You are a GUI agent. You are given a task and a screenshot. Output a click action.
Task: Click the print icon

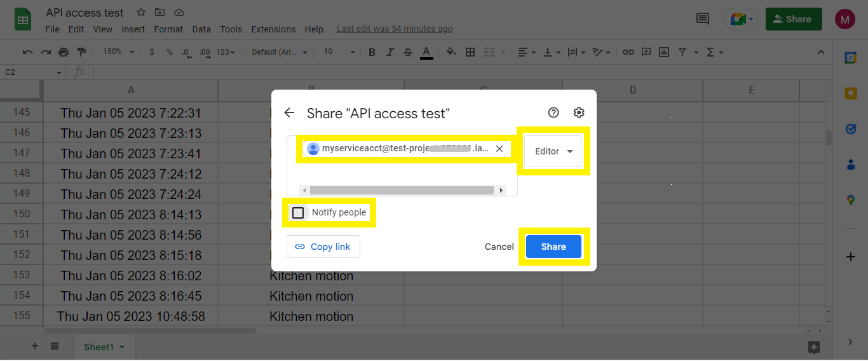(64, 52)
